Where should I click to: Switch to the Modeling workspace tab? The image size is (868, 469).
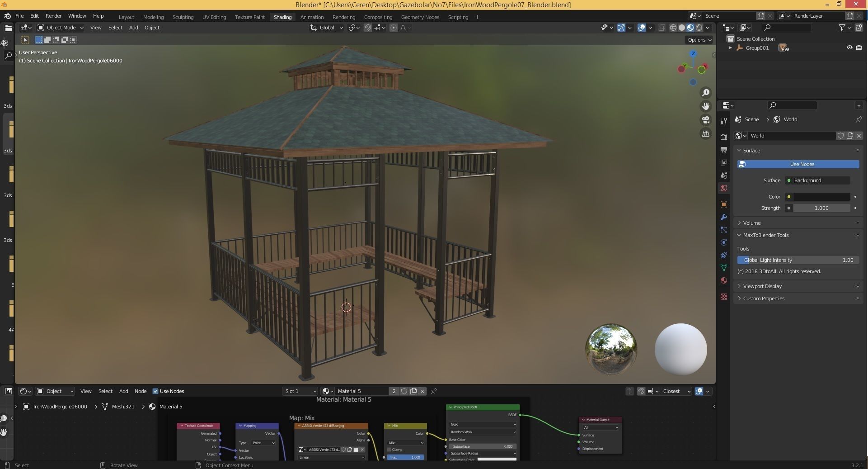153,17
